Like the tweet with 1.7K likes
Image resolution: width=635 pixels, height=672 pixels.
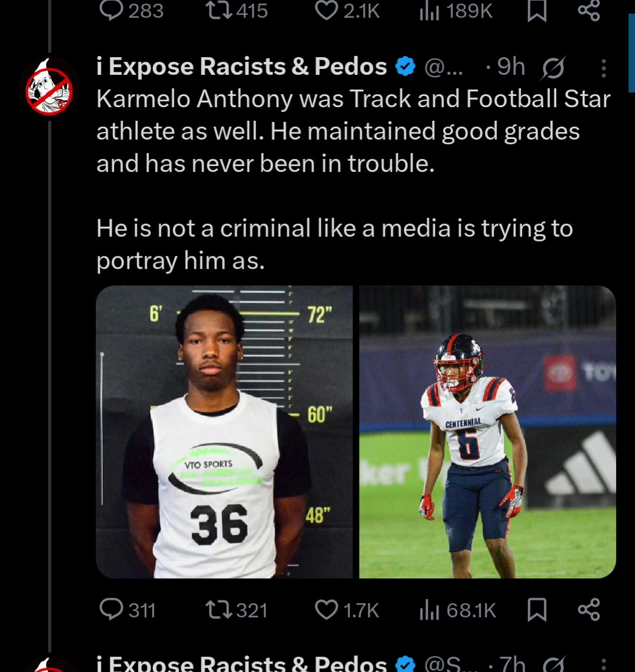tap(326, 610)
